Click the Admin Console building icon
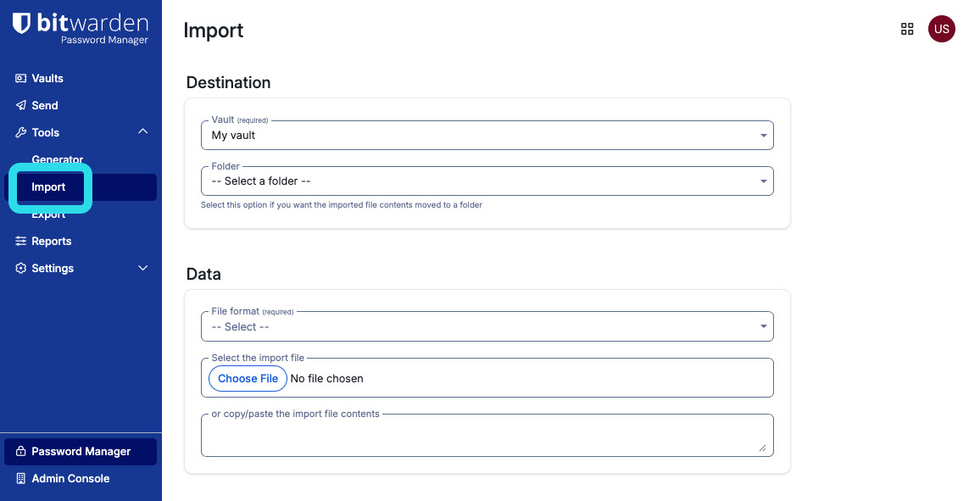980x501 pixels. click(21, 478)
